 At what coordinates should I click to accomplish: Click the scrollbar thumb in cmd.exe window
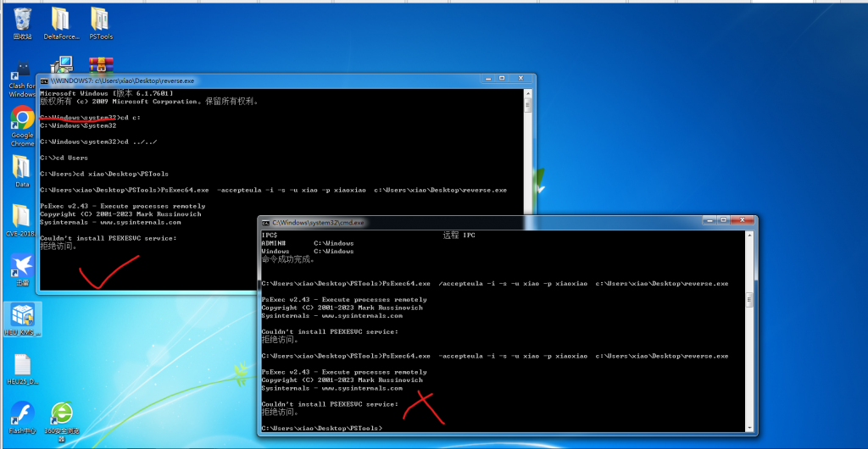[x=750, y=300]
